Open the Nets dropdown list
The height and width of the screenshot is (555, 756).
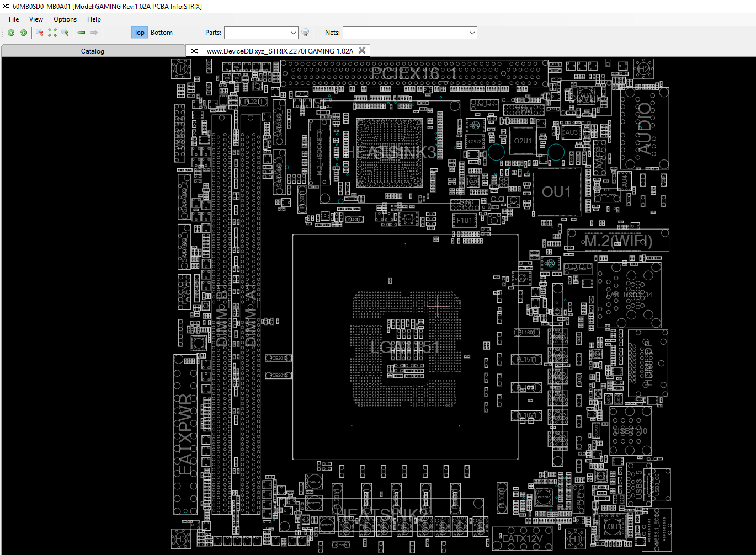point(472,33)
